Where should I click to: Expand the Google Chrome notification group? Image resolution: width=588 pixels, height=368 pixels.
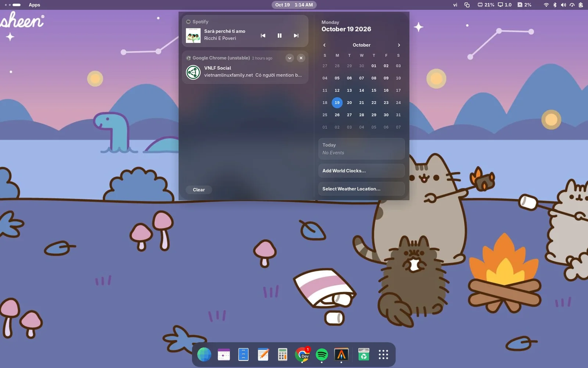tap(290, 58)
